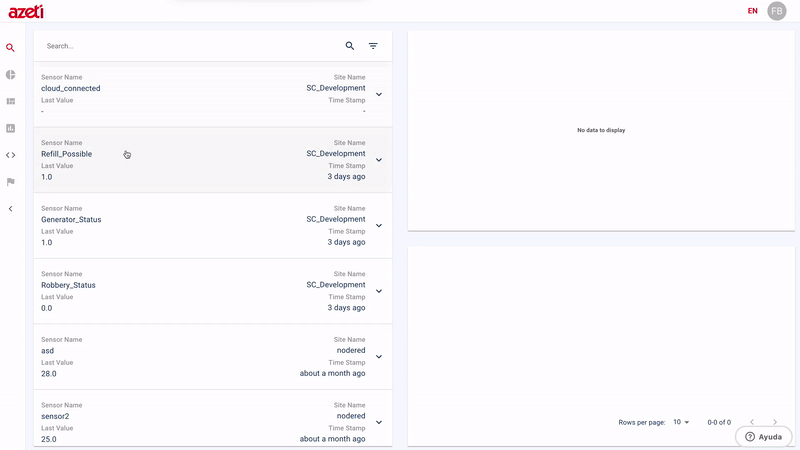Open the FB user avatar menu
Image resolution: width=800 pixels, height=450 pixels.
[x=777, y=11]
